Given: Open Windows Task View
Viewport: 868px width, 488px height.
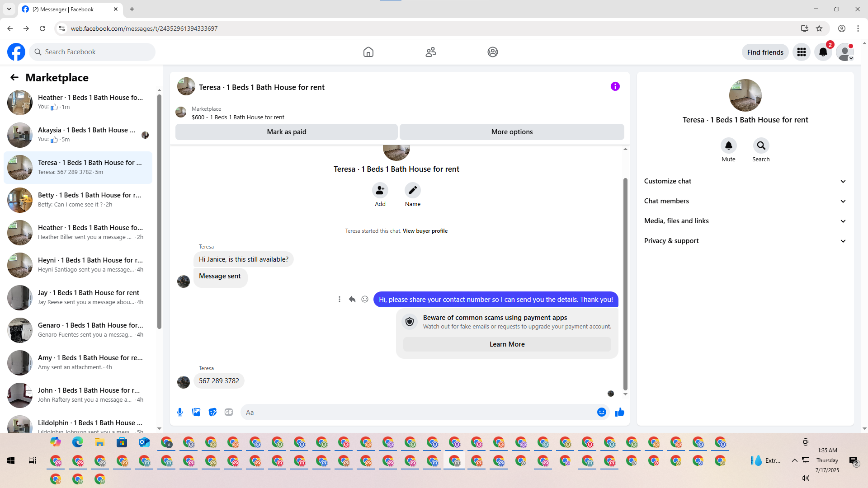Looking at the screenshot, I should point(33,460).
